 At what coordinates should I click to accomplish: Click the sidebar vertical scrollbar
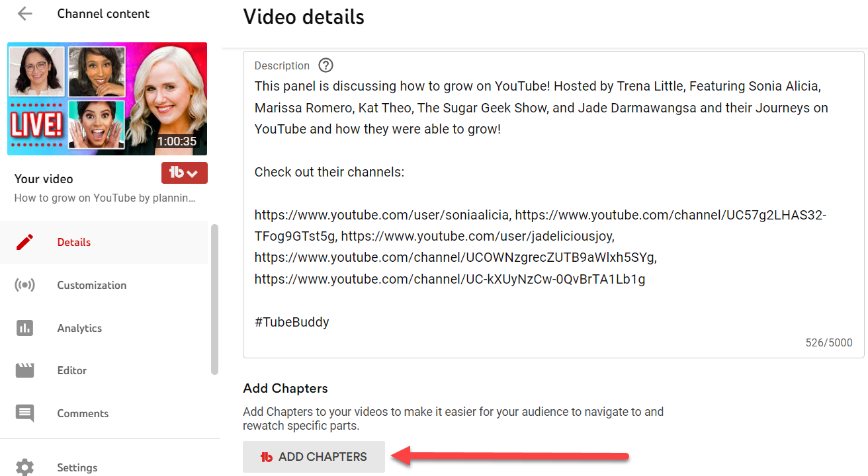tap(214, 299)
